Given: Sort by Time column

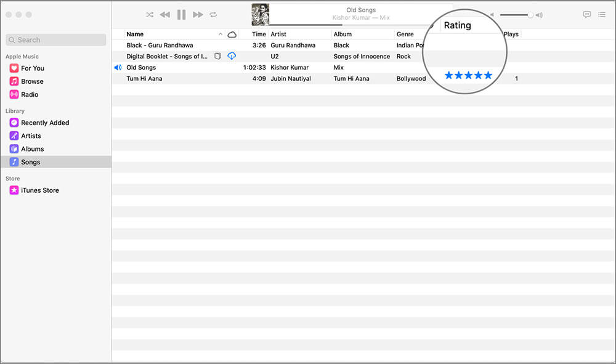Looking at the screenshot, I should [259, 34].
